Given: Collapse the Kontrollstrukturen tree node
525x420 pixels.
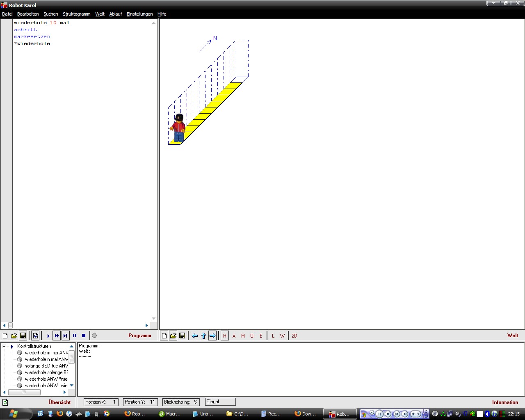Looking at the screenshot, I should [x=5, y=347].
